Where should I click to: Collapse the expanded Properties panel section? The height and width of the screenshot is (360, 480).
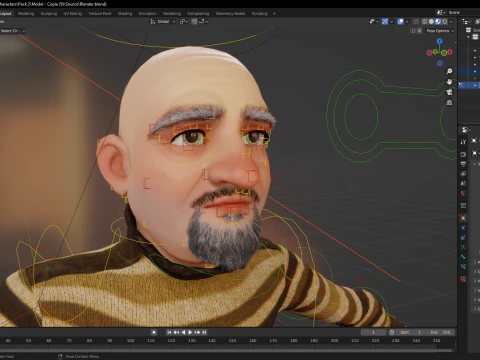(x=475, y=164)
